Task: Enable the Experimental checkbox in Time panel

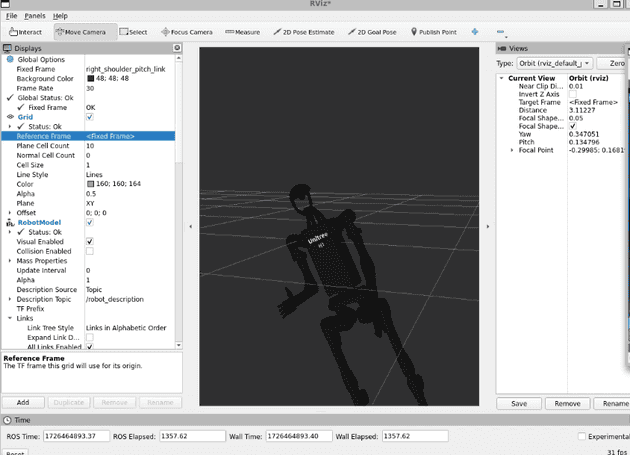Action: pyautogui.click(x=581, y=436)
